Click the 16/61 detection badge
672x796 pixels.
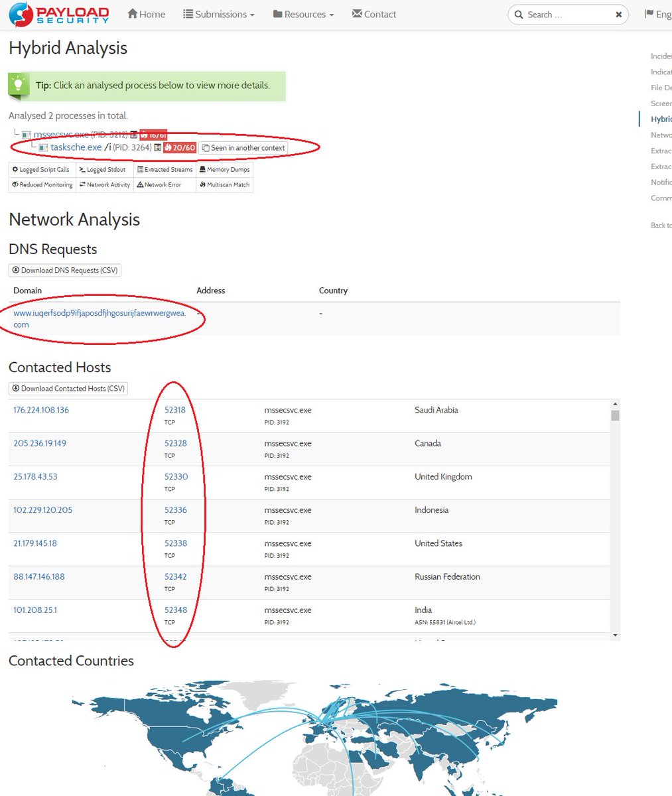click(153, 135)
